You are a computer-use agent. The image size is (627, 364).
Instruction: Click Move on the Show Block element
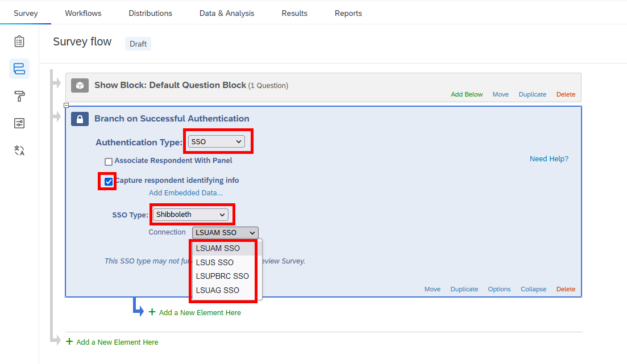501,94
